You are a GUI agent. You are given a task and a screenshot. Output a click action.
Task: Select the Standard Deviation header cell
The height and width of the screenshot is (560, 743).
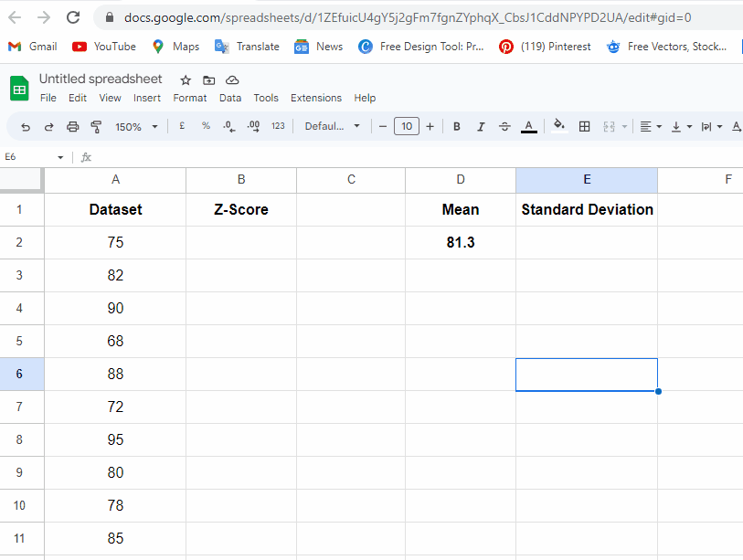coord(587,209)
